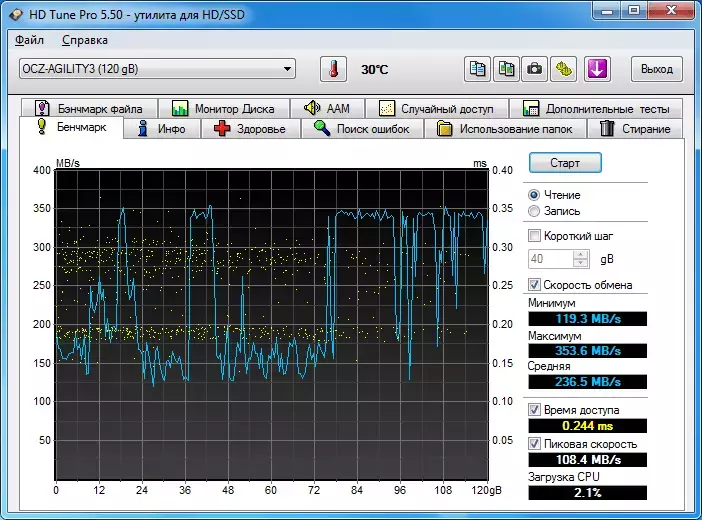This screenshot has height=520, width=702.
Task: Copy screenshot to clipboard icon
Action: 506,69
